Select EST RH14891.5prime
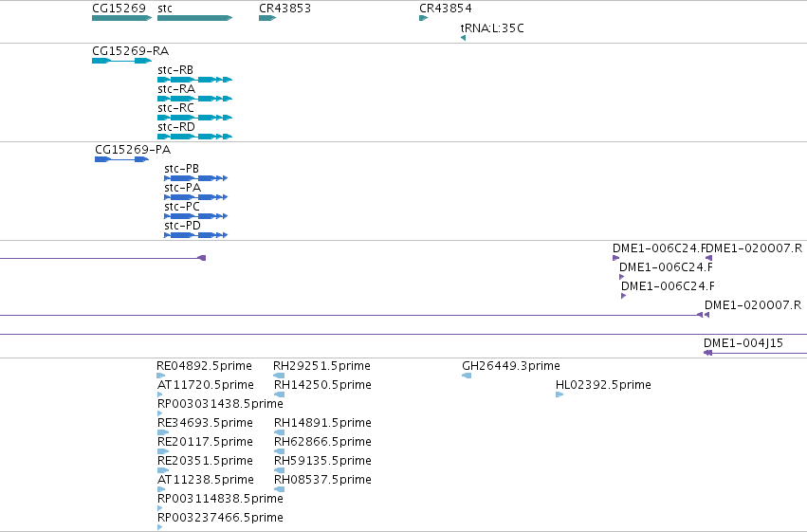The height and width of the screenshot is (532, 807). pyautogui.click(x=279, y=432)
